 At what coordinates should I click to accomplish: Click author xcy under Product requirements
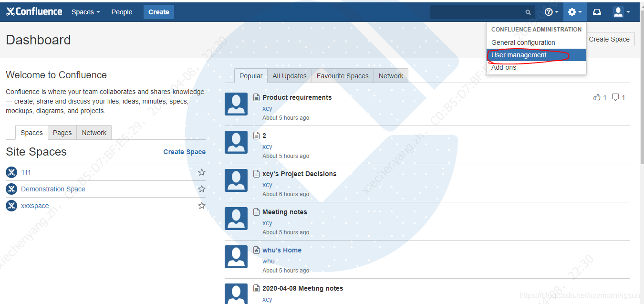click(267, 108)
